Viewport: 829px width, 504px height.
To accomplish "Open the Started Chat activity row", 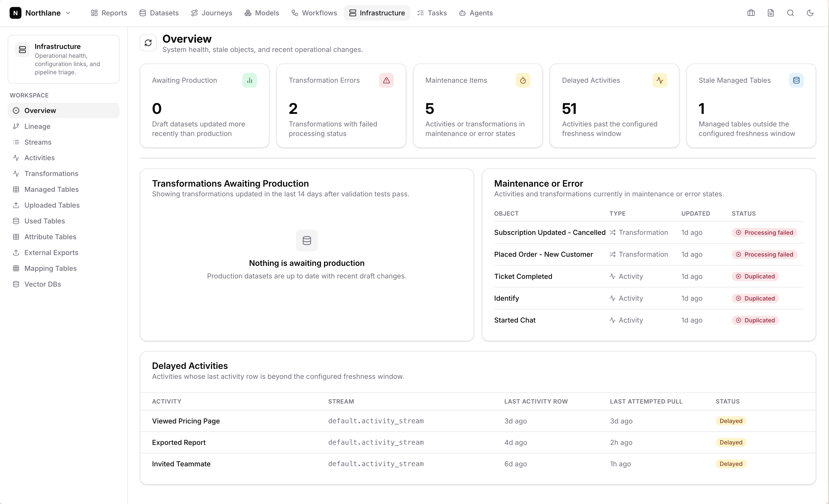I will pyautogui.click(x=649, y=320).
